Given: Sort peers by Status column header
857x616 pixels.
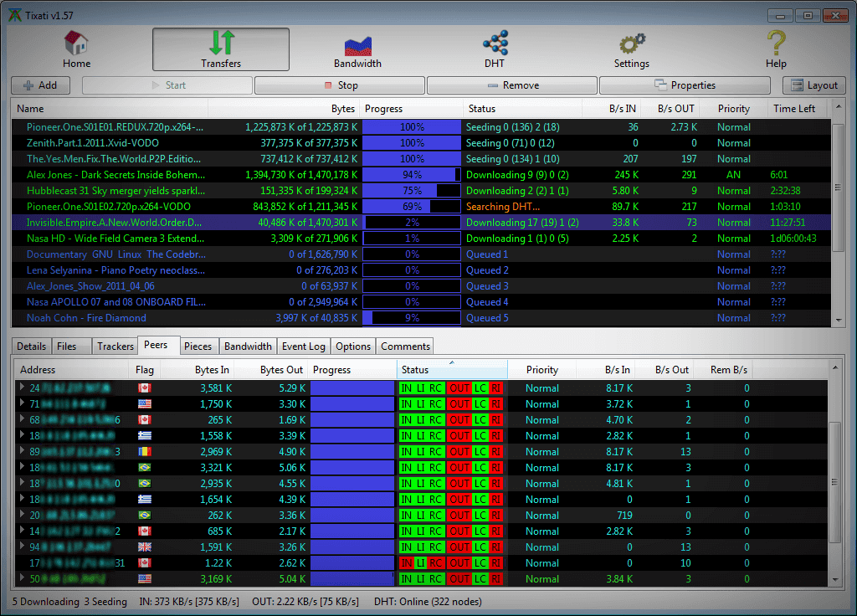Looking at the screenshot, I should pyautogui.click(x=452, y=369).
